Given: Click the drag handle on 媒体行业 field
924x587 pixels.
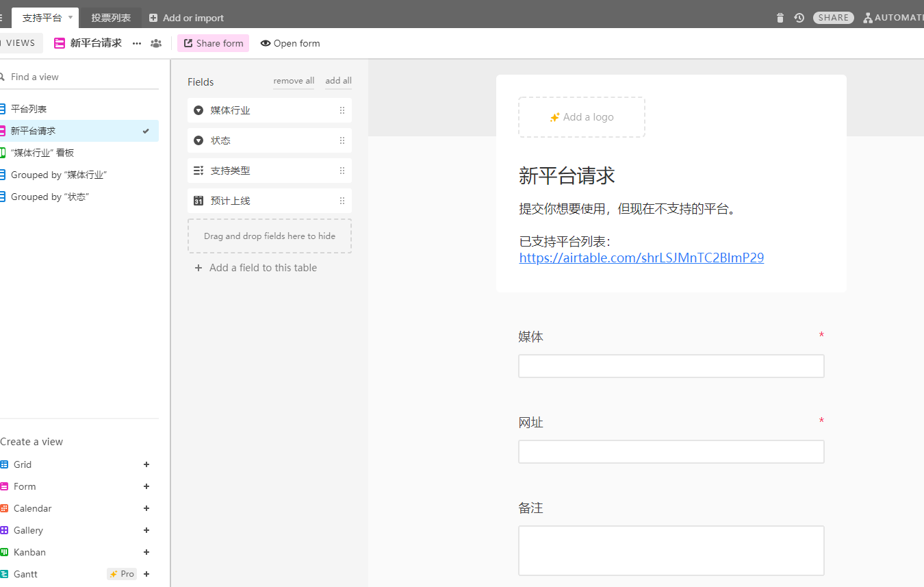Looking at the screenshot, I should click(x=342, y=110).
